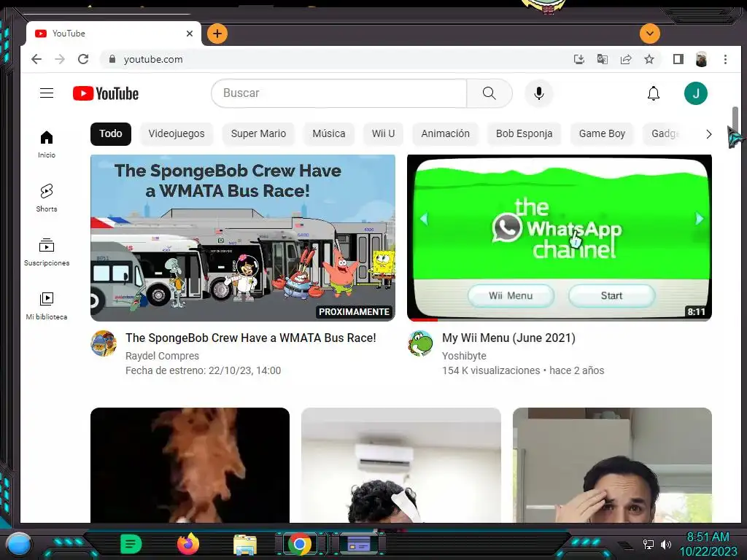The height and width of the screenshot is (560, 747).
Task: Open Mi biblioteca in the sidebar
Action: coord(47,306)
